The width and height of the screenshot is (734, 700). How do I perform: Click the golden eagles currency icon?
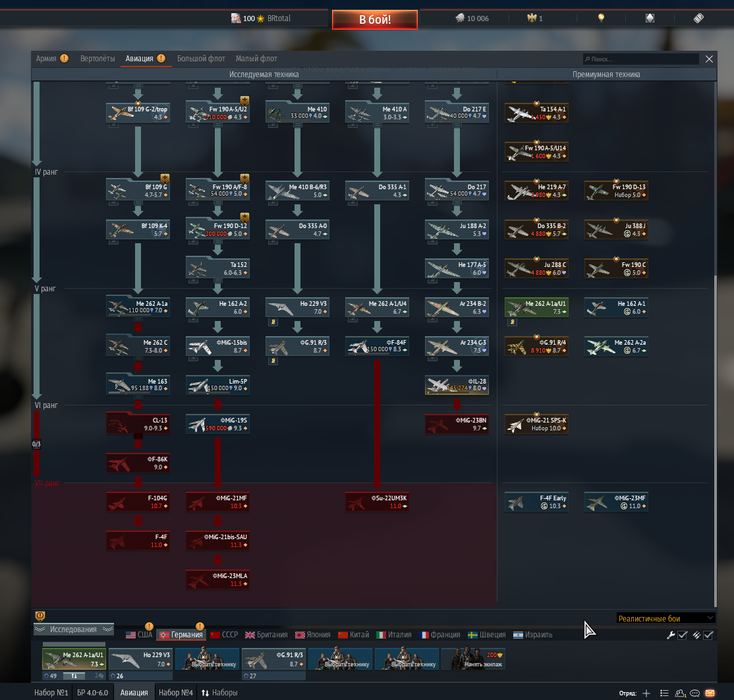pyautogui.click(x=532, y=18)
